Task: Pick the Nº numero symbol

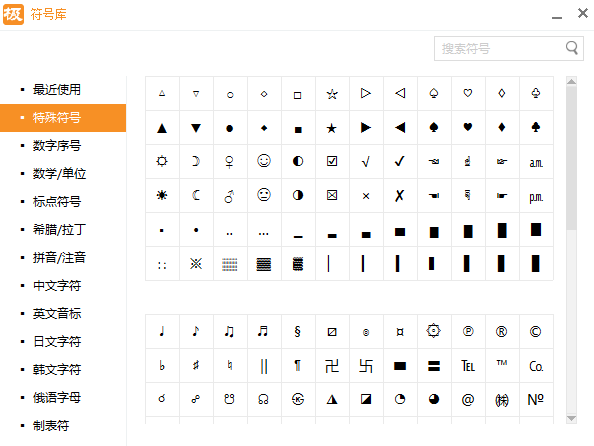Action: [536, 399]
